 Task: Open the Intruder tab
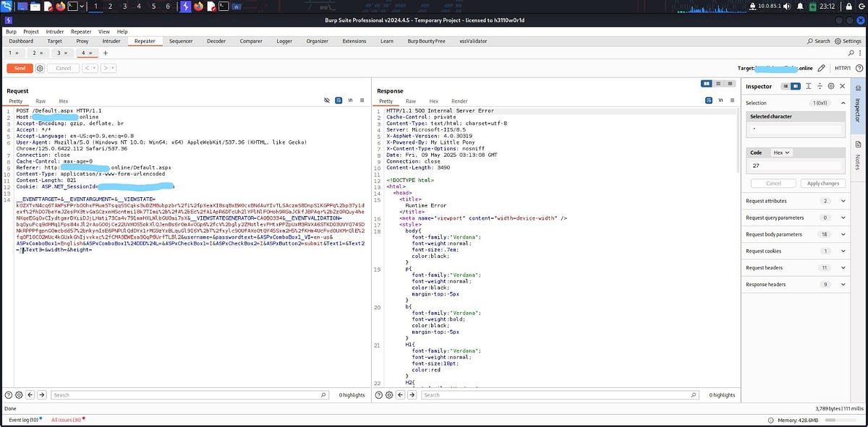pos(111,41)
